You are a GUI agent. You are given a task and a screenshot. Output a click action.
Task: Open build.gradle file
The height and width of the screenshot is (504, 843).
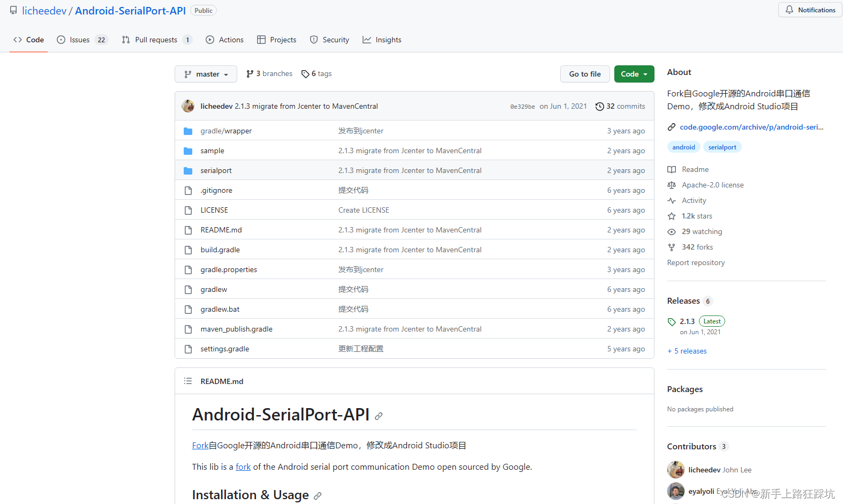(x=220, y=250)
